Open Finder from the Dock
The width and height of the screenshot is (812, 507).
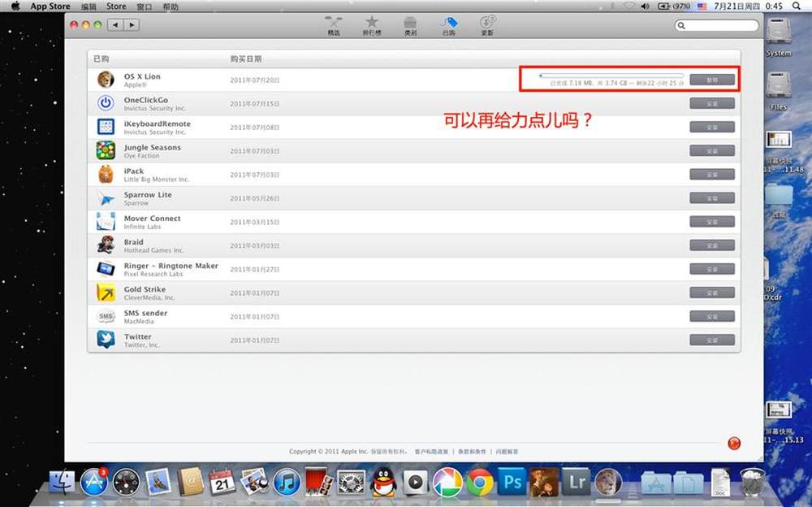(x=63, y=482)
